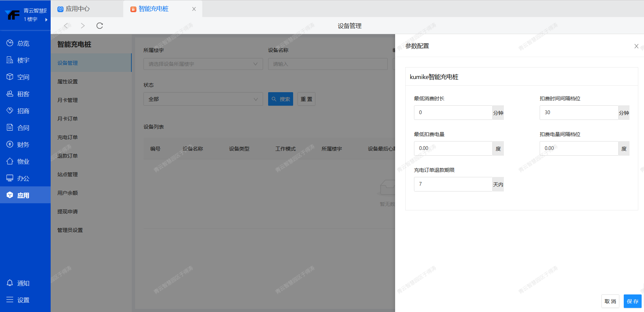This screenshot has width=644, height=312.
Task: Open the 充电订单 menu item
Action: point(68,137)
